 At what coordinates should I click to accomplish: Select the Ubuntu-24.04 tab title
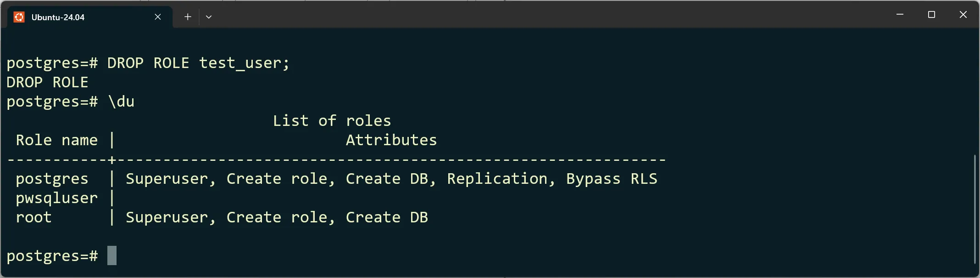click(x=58, y=17)
